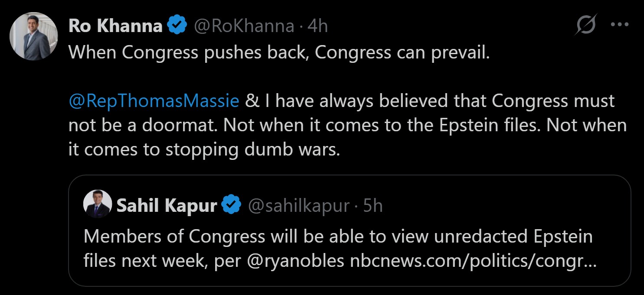The height and width of the screenshot is (295, 644).
Task: Click Sahil Kapur's blue verified badge
Action: [x=232, y=206]
